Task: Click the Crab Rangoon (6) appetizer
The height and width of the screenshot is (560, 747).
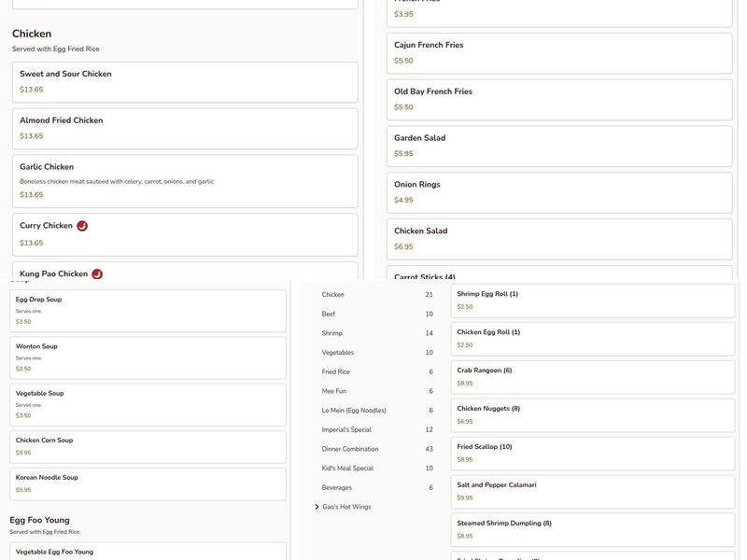Action: coord(593,377)
